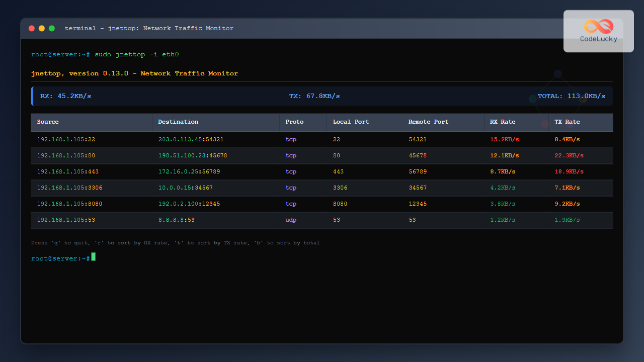
Task: Click the yellow minimize window dot
Action: 42,29
